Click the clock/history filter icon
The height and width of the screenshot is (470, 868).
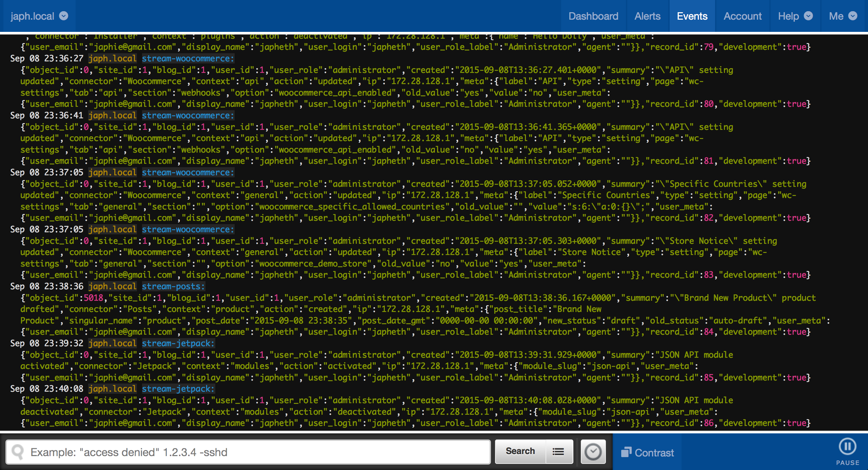[593, 453]
